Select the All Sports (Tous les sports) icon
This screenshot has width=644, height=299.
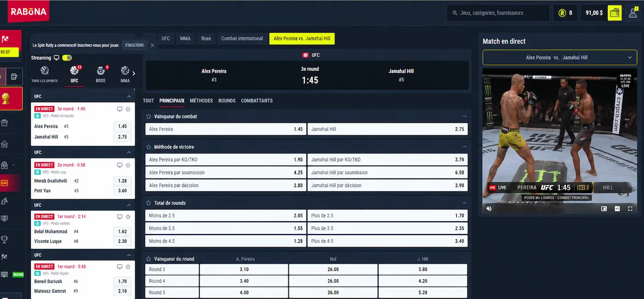click(45, 74)
